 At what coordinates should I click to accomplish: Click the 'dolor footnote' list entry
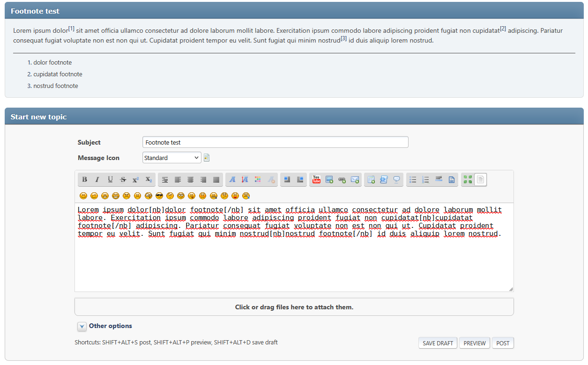pyautogui.click(x=52, y=63)
